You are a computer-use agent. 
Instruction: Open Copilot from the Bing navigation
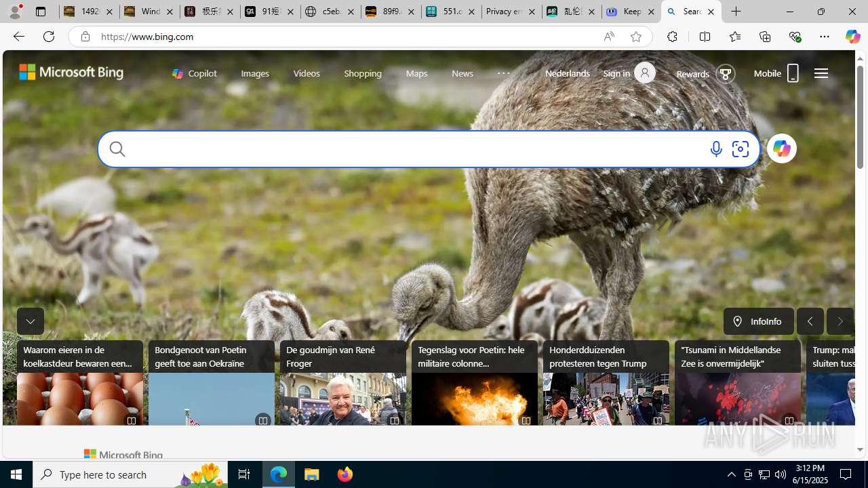[x=195, y=73]
